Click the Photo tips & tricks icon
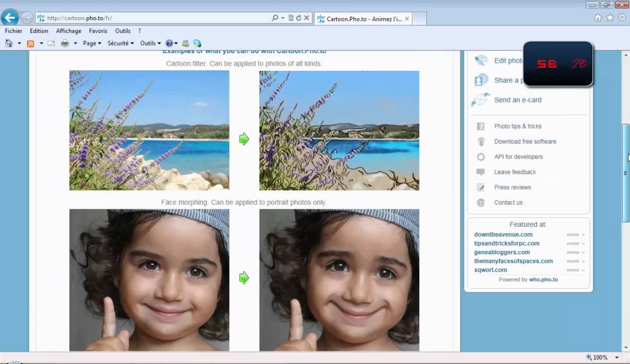This screenshot has width=630, height=364. 481,126
